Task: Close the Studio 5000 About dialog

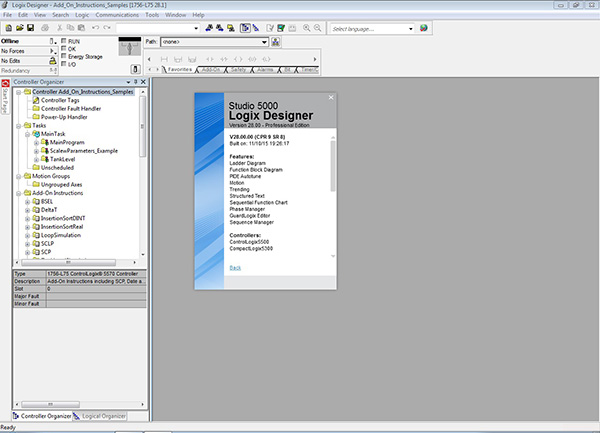Action: coord(331,98)
